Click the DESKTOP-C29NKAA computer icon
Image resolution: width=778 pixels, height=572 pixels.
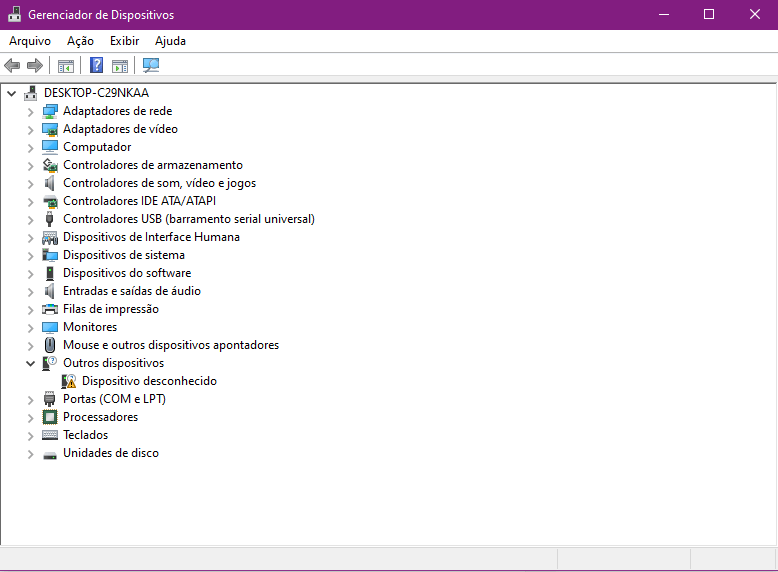[x=31, y=93]
